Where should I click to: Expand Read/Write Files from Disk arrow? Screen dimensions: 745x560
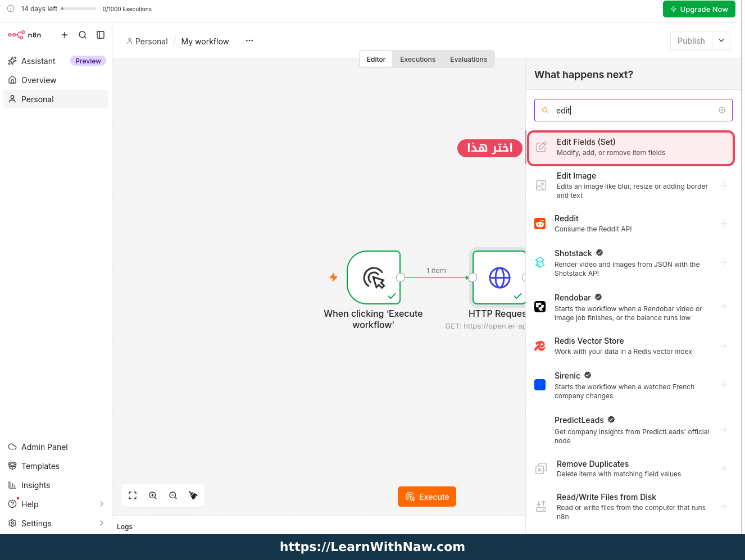pyautogui.click(x=724, y=507)
